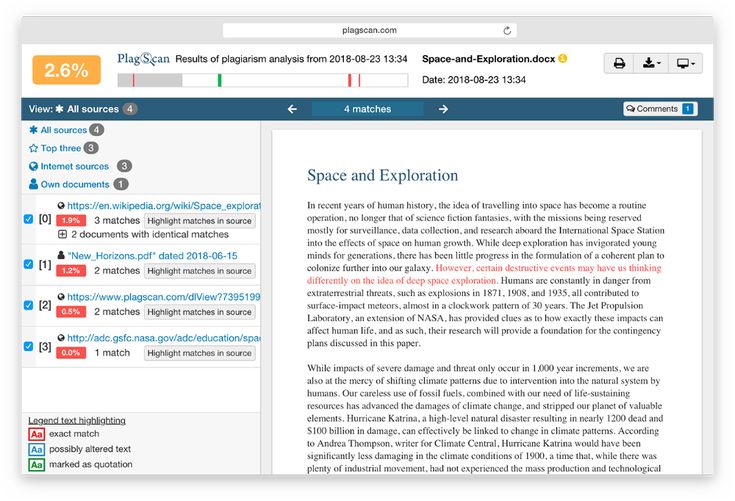Go to previous match arrow
Screen dimensions: 735x501
292,109
